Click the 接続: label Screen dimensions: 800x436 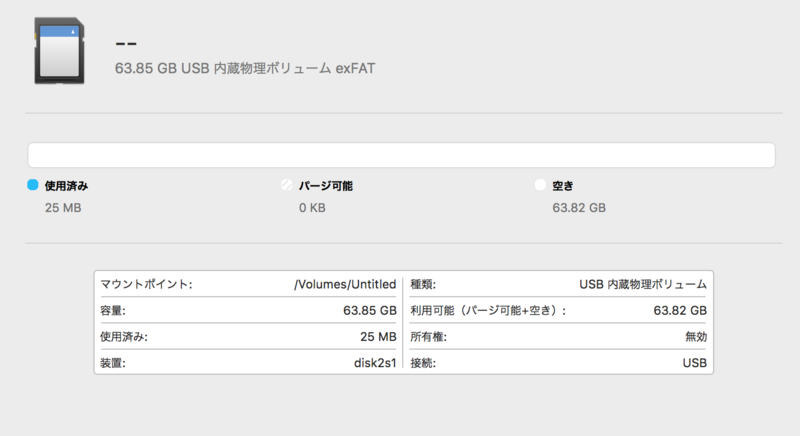coord(423,363)
